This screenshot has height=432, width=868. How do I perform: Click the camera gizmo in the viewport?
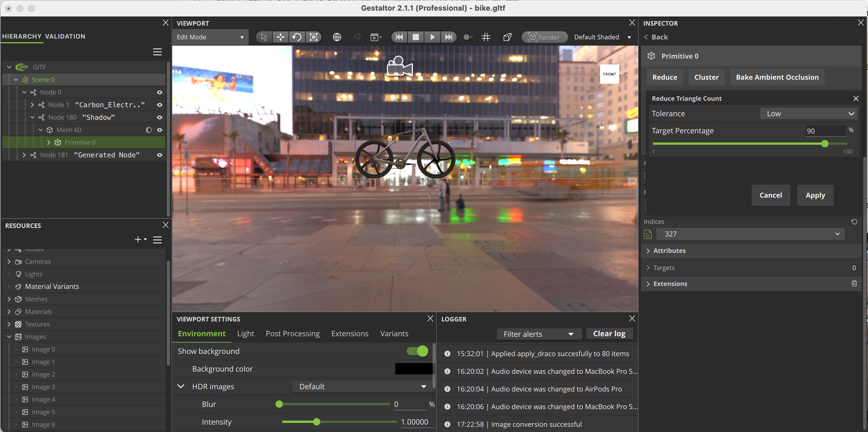pos(399,66)
